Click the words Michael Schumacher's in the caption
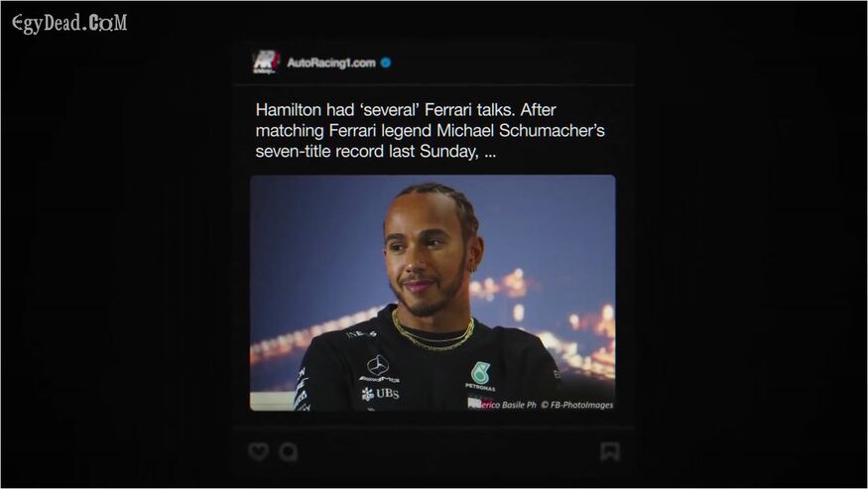Viewport: 868px width, 489px height. 521,131
